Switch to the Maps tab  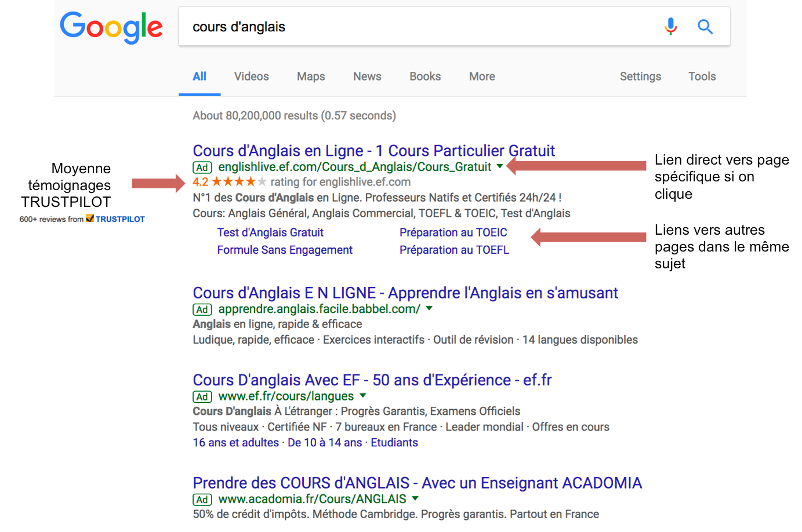311,76
